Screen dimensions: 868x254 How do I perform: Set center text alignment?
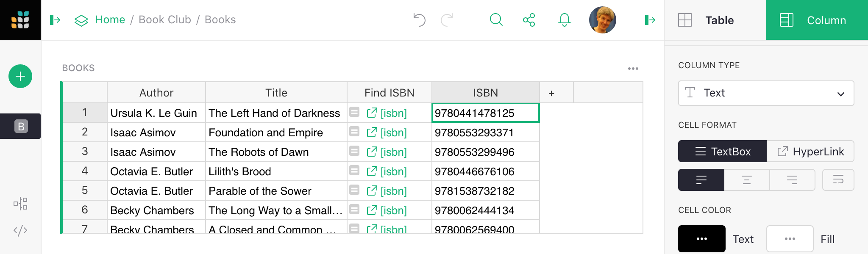747,180
